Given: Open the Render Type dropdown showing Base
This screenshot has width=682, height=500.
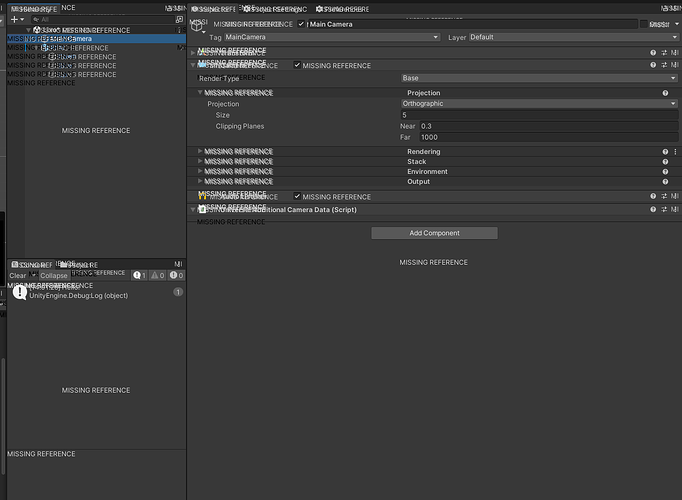Looking at the screenshot, I should [x=539, y=78].
